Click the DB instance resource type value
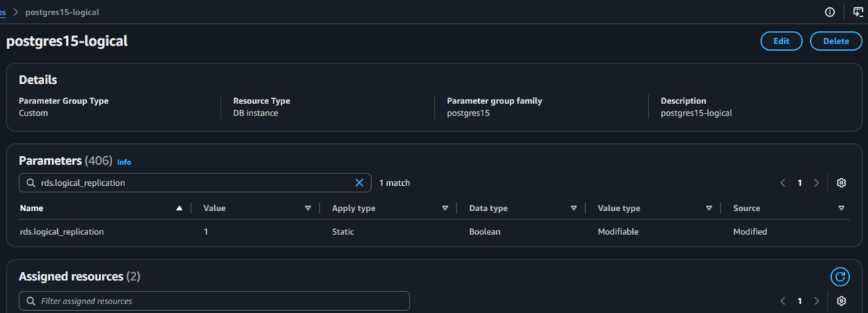This screenshot has width=868, height=313. pos(255,113)
